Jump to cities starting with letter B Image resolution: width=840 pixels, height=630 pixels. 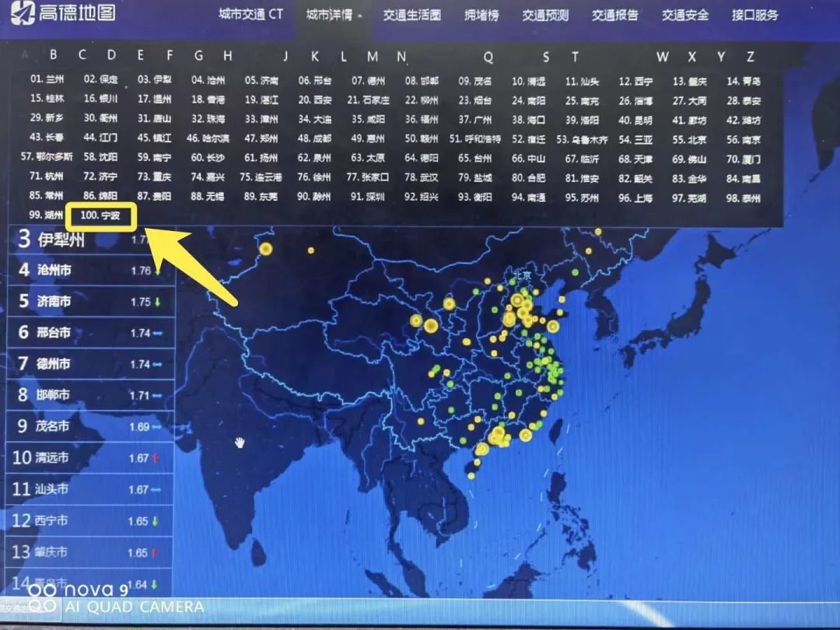[52, 55]
